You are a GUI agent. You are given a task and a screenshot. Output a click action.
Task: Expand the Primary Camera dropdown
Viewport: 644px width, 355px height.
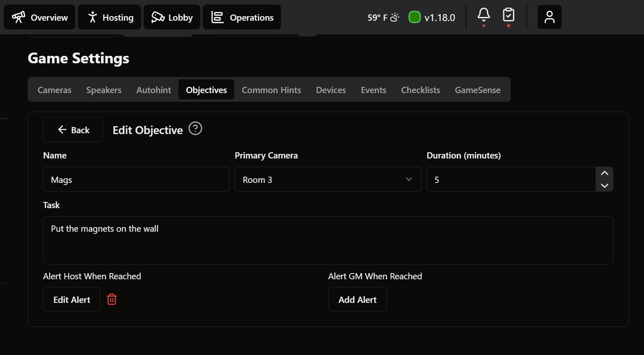point(328,179)
